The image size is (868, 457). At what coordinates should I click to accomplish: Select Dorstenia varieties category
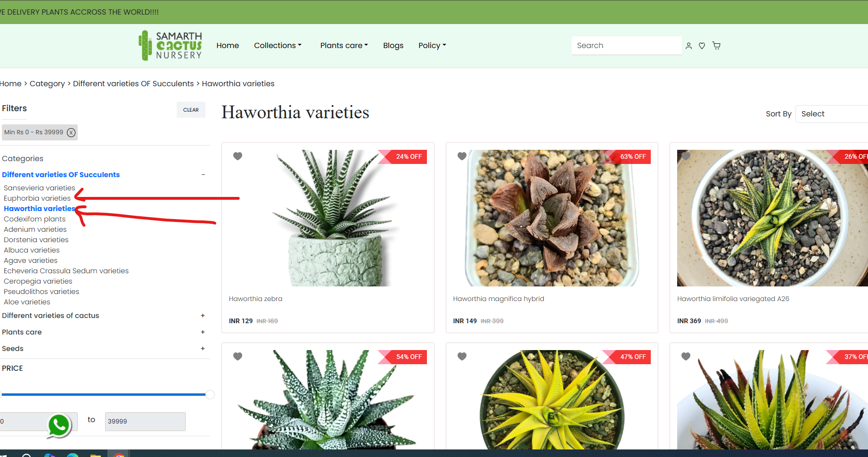36,240
